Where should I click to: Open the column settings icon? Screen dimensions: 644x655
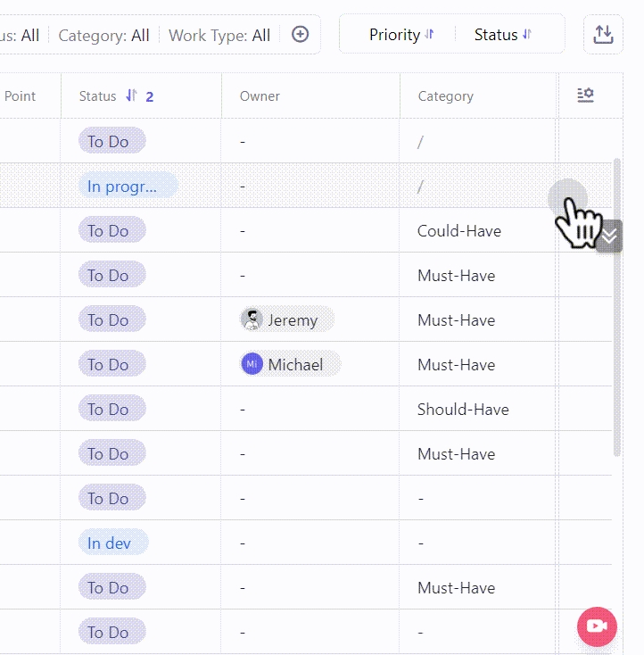click(x=585, y=95)
